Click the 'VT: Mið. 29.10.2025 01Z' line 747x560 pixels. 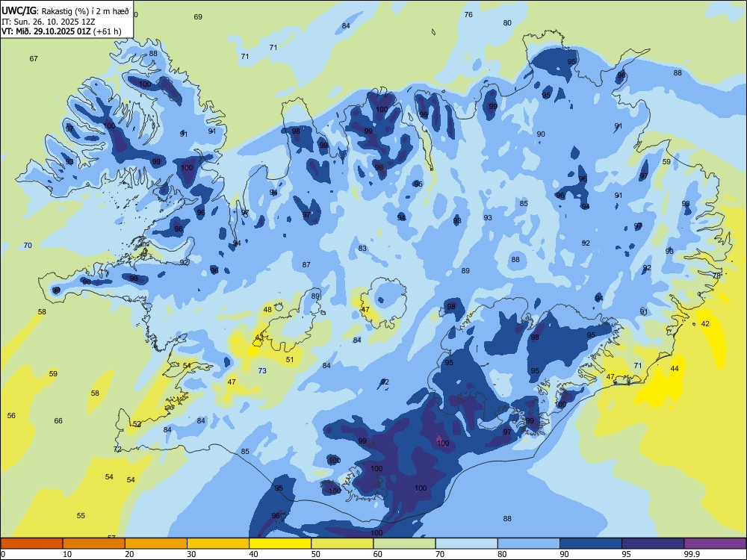pos(46,31)
